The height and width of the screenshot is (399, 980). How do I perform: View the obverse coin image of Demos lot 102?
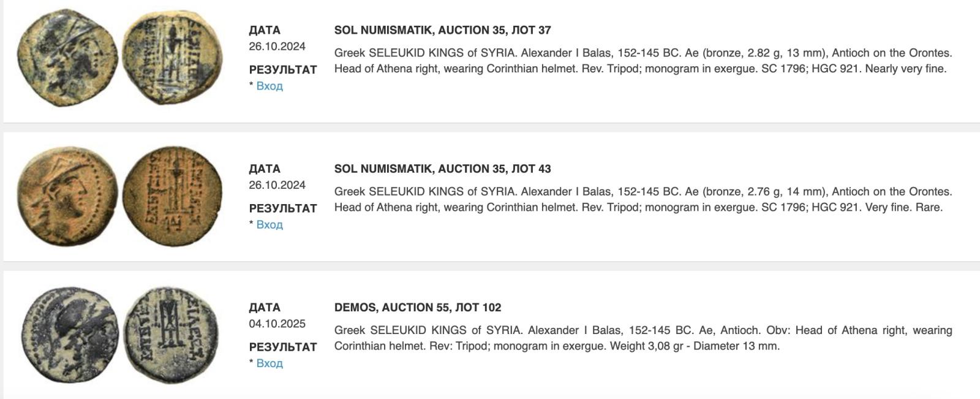pos(69,335)
